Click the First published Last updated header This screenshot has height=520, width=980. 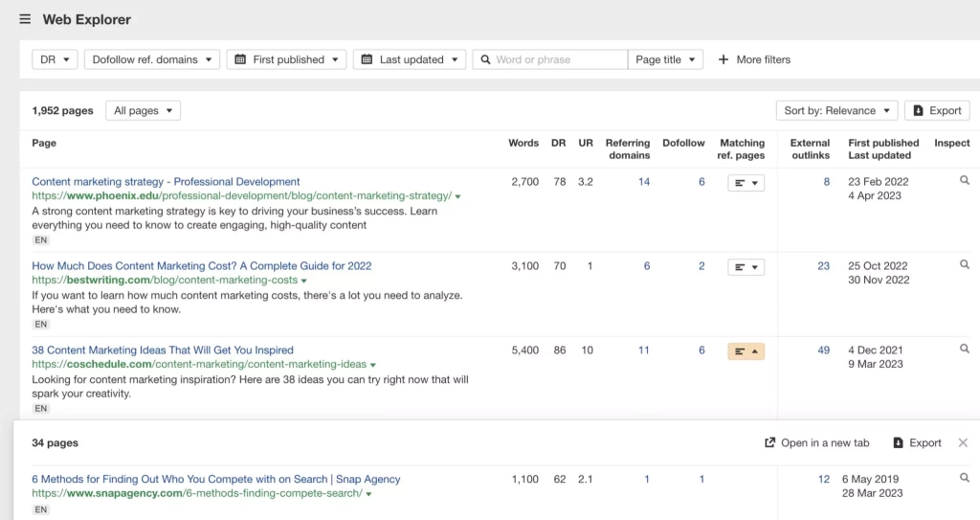click(883, 149)
